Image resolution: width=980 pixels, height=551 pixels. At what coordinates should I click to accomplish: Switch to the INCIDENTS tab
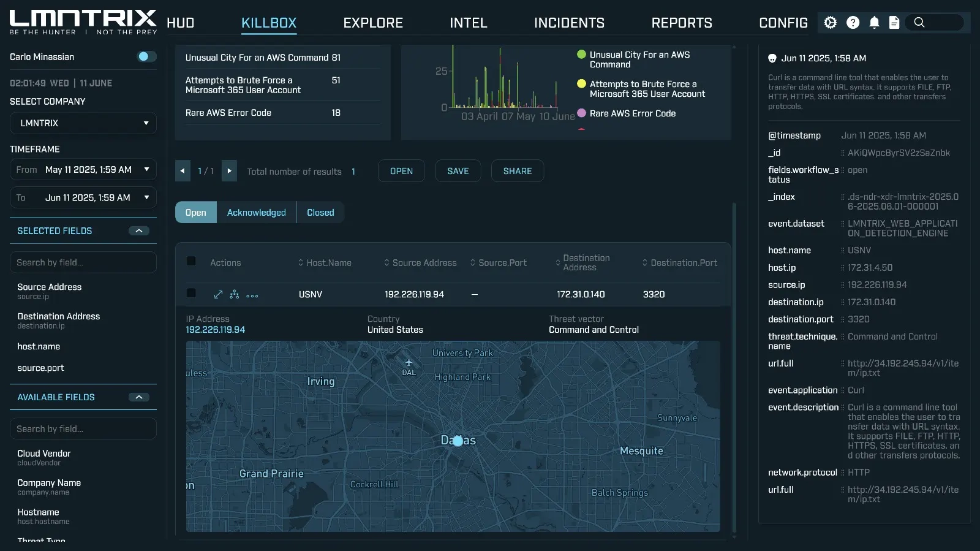pos(569,23)
